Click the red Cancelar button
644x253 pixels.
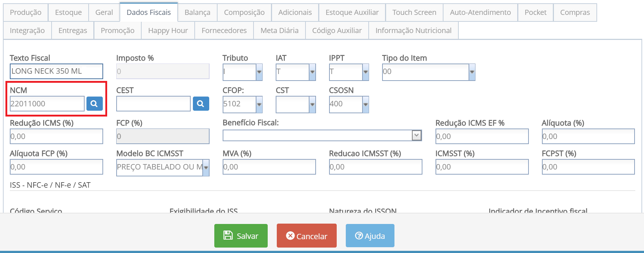pos(307,236)
